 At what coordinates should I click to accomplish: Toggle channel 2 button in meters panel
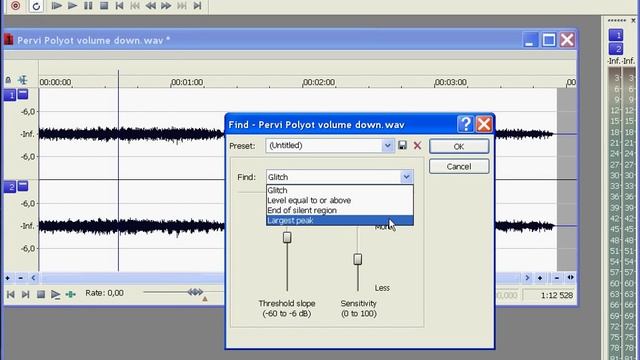[616, 49]
